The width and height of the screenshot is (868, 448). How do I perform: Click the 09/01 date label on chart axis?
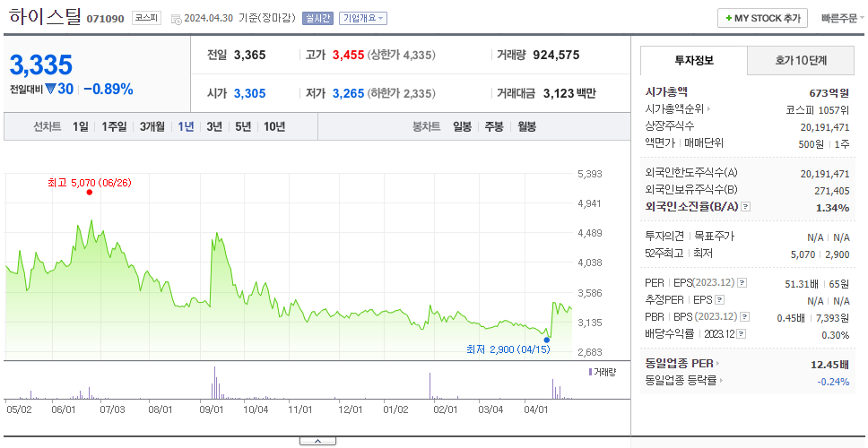(211, 409)
